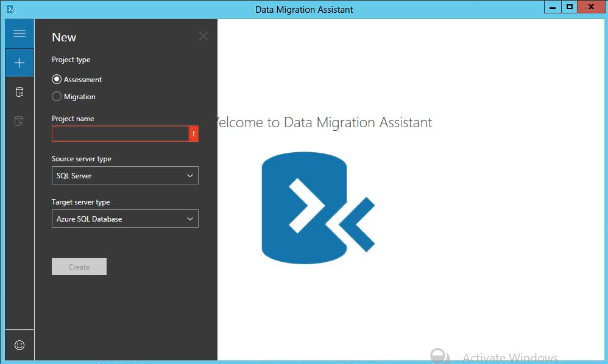This screenshot has height=364, width=608.
Task: Click the Create button
Action: coord(79,267)
